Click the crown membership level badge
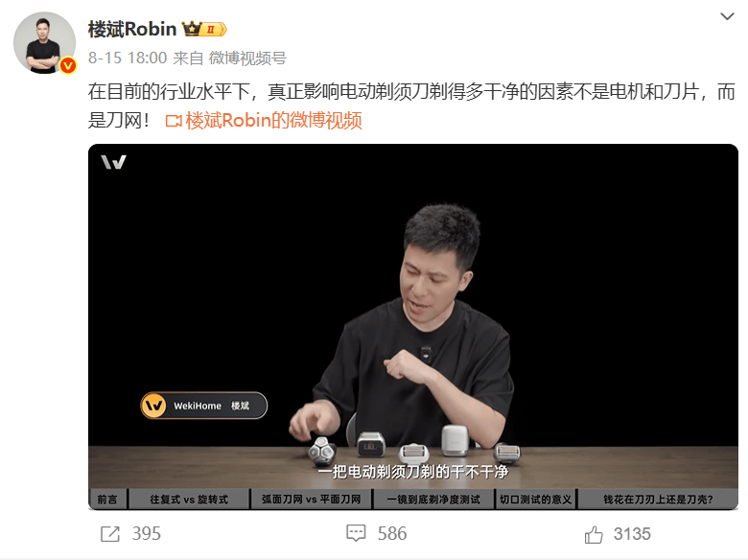 tap(204, 29)
